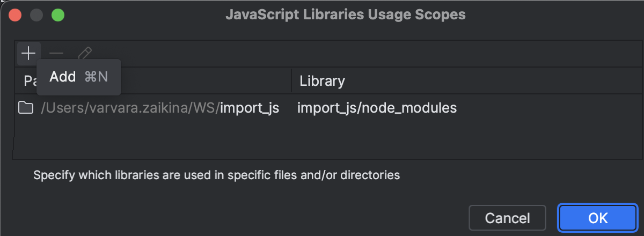Click the JavaScript Libraries Usage Scopes title
The image size is (644, 236).
(346, 15)
